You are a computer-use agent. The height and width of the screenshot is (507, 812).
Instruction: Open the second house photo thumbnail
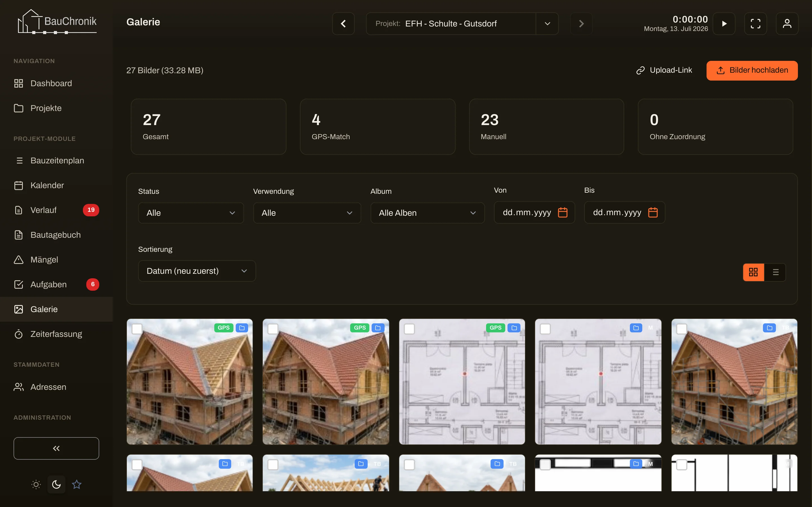coord(326,382)
